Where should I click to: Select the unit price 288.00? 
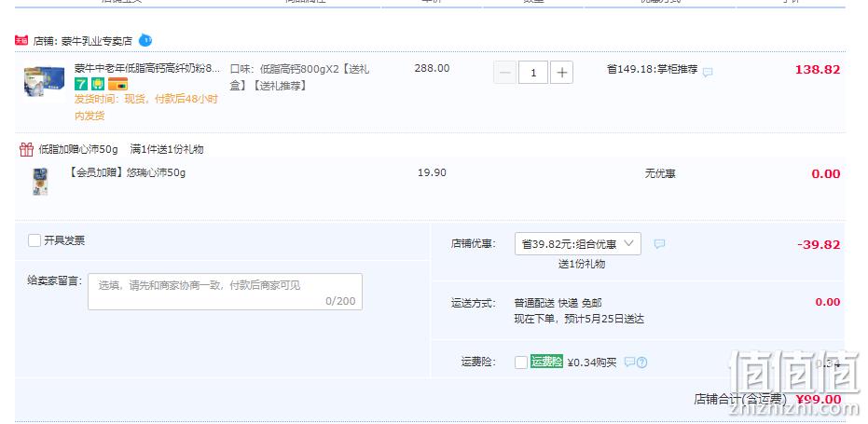coord(432,68)
